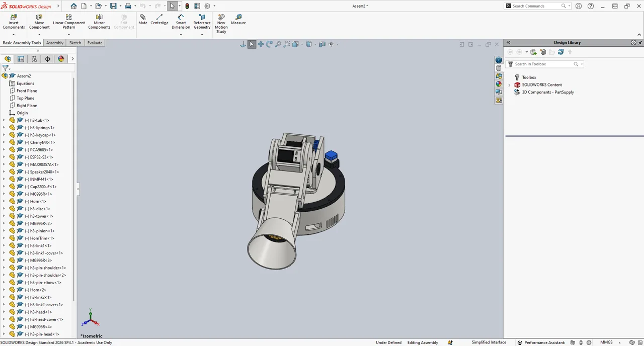
Task: Select the Move Component tool
Action: pyautogui.click(x=39, y=22)
